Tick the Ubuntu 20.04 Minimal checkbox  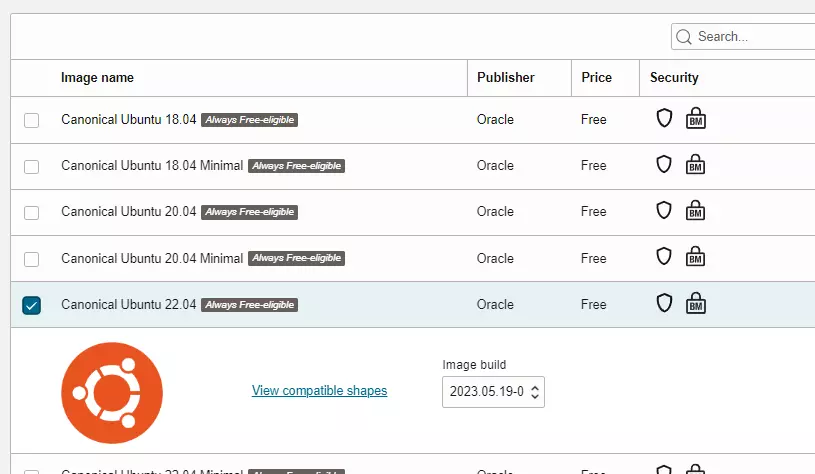click(32, 259)
